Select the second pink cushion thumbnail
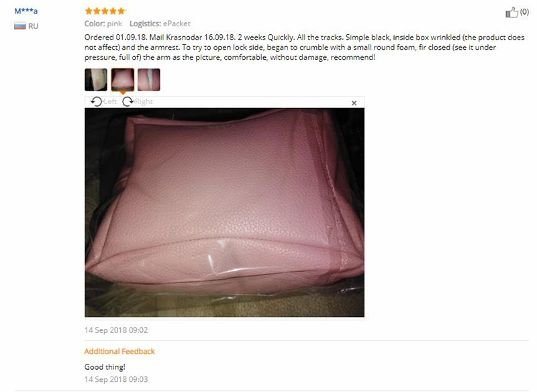The height and width of the screenshot is (392, 537). [123, 80]
